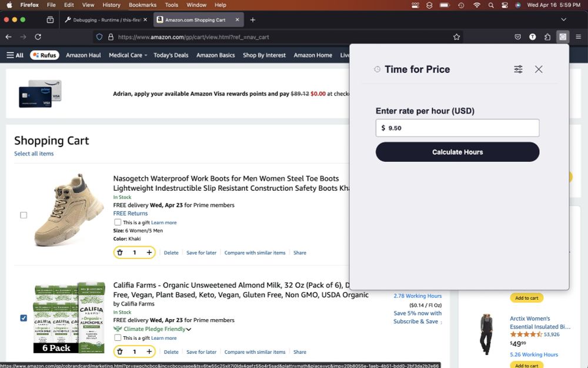Viewport: 588px width, 368px height.
Task: Open the Califia Farms almond milk title
Action: [240, 290]
